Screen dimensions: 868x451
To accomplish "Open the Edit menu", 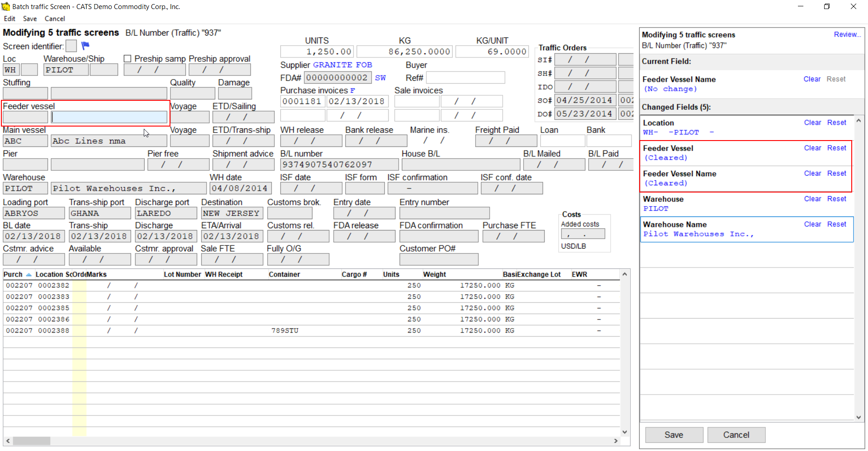I will coord(9,19).
